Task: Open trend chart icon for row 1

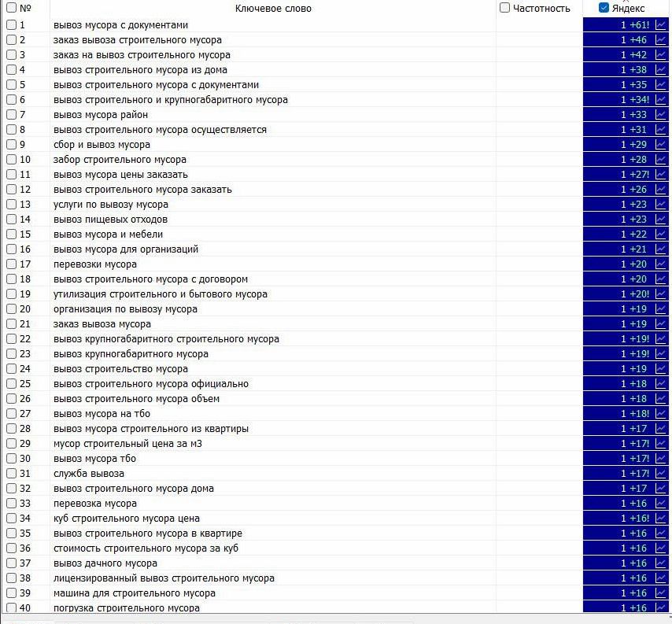Action: (x=661, y=25)
